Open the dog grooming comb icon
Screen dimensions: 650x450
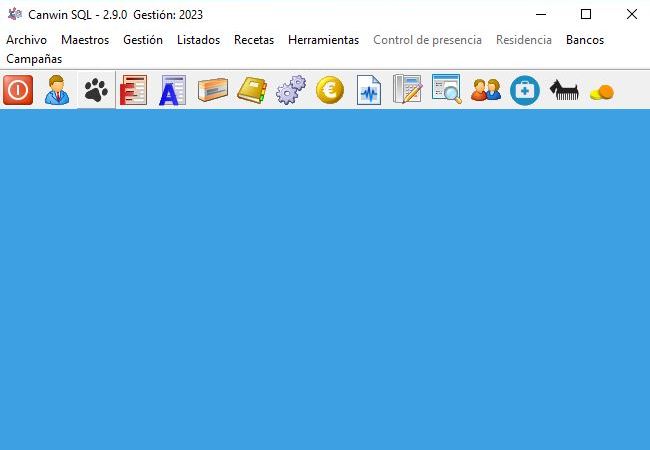pos(564,90)
